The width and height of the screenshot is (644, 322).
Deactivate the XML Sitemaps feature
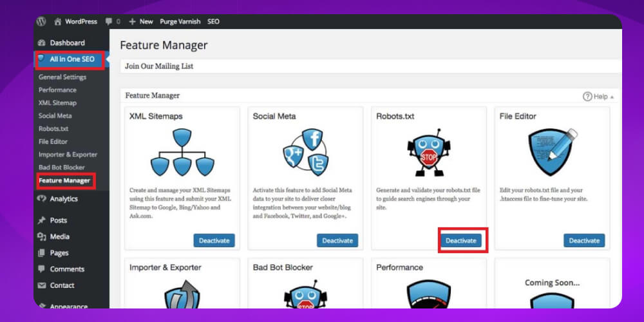click(x=214, y=241)
